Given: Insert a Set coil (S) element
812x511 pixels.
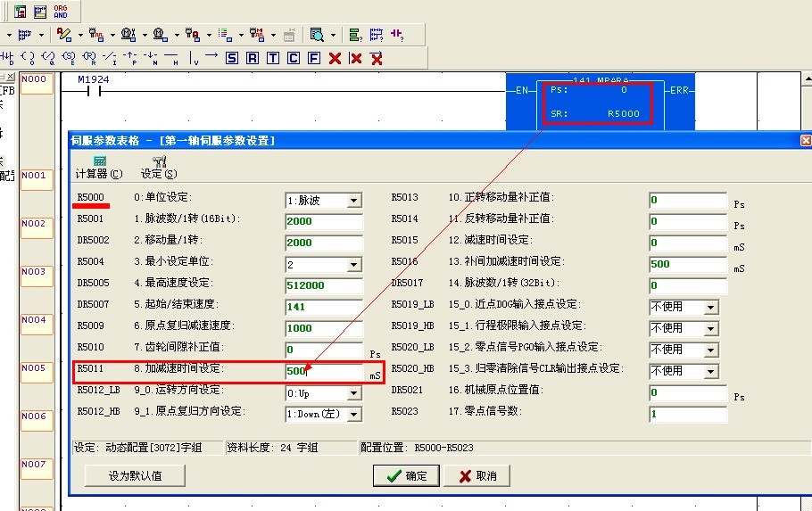Looking at the screenshot, I should tap(232, 58).
